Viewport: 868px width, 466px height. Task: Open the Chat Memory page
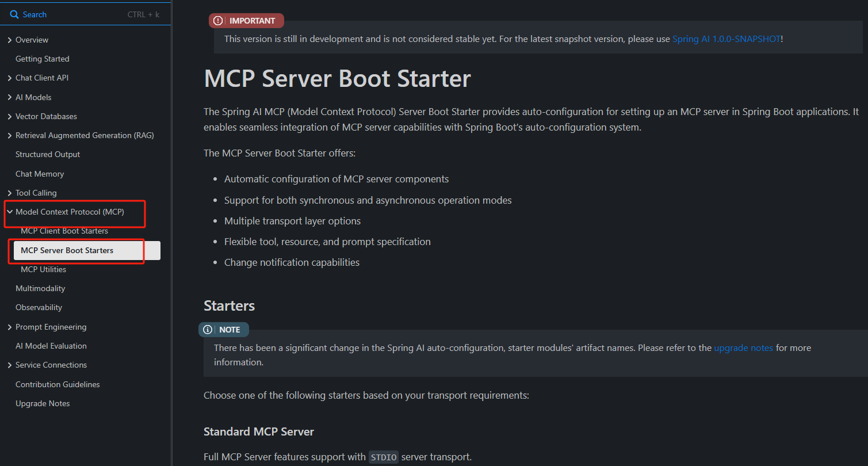pos(40,174)
